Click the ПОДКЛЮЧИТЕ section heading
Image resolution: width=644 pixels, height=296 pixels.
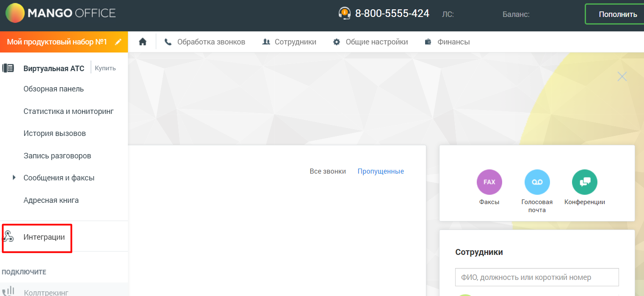tap(24, 272)
